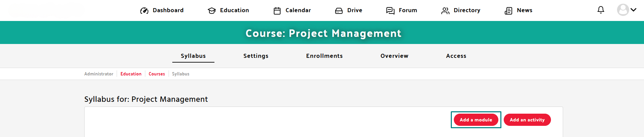Expand the user account dropdown chevron
Viewport: 644px width, 137px height.
point(634,10)
